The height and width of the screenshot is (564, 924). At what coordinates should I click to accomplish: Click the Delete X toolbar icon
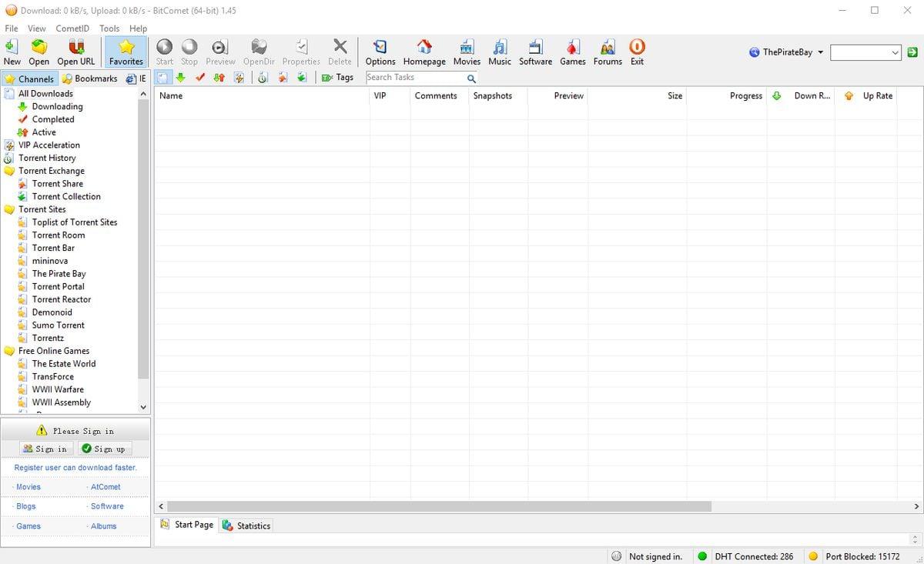point(340,52)
